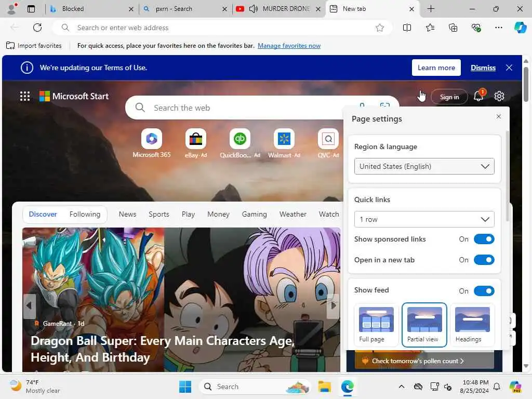The height and width of the screenshot is (399, 532).
Task: Open the Play category
Action: pos(188,214)
